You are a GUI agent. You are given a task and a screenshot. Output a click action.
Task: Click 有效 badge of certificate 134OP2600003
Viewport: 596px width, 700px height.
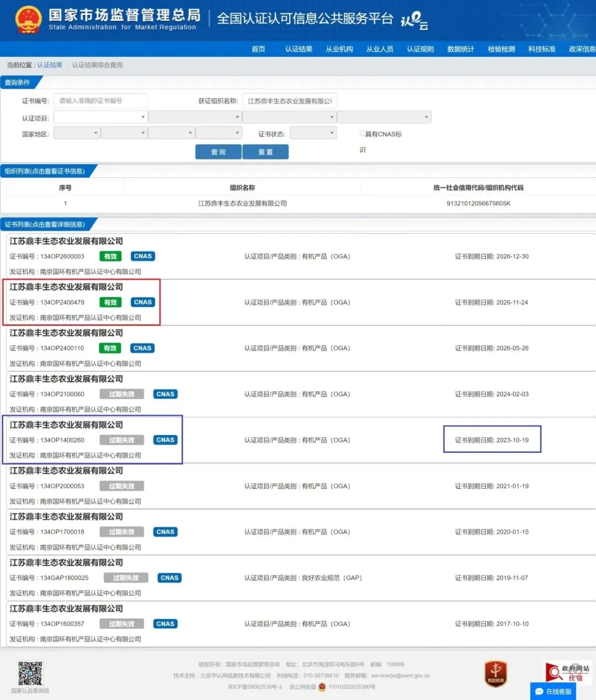pos(110,257)
